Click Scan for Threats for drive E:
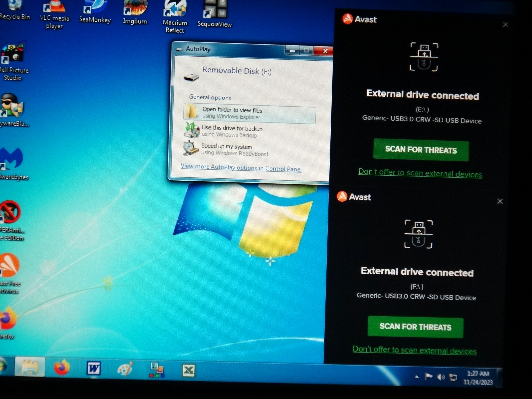The width and height of the screenshot is (532, 399). point(421,150)
